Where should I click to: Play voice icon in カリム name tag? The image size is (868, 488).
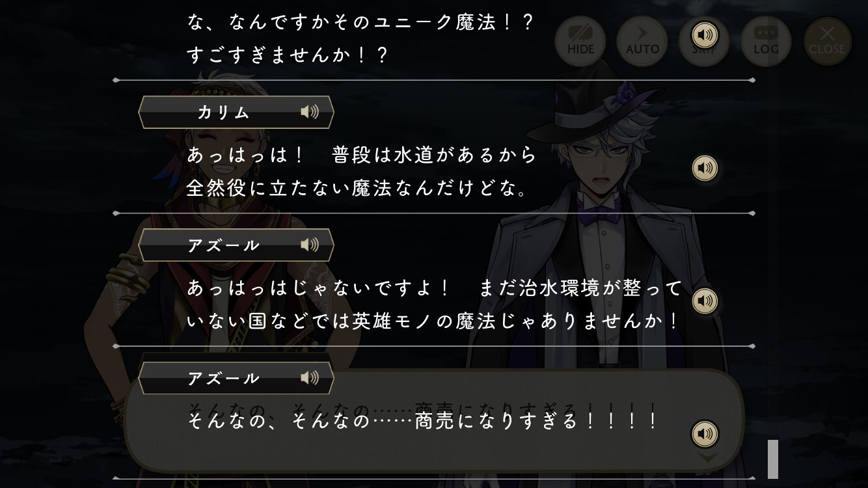point(310,112)
